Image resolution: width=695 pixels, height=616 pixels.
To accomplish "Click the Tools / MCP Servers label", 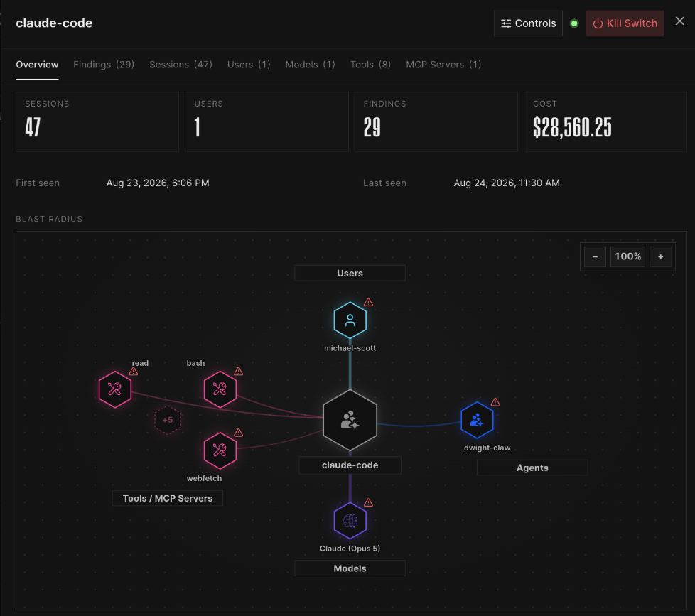I will point(168,498).
